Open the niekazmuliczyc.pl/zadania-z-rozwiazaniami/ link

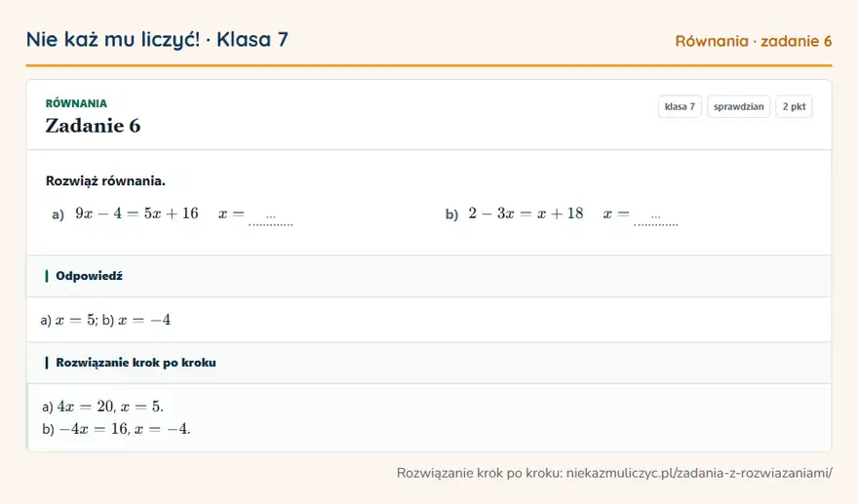point(699,473)
